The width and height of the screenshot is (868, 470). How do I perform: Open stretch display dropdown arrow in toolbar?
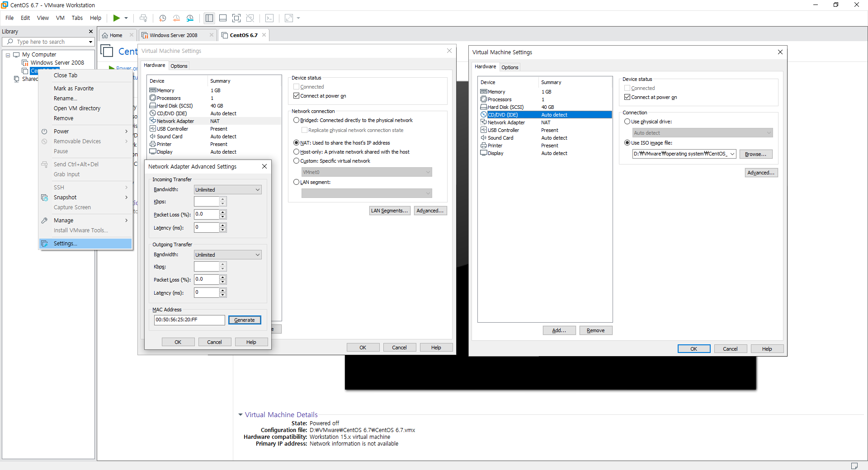298,18
